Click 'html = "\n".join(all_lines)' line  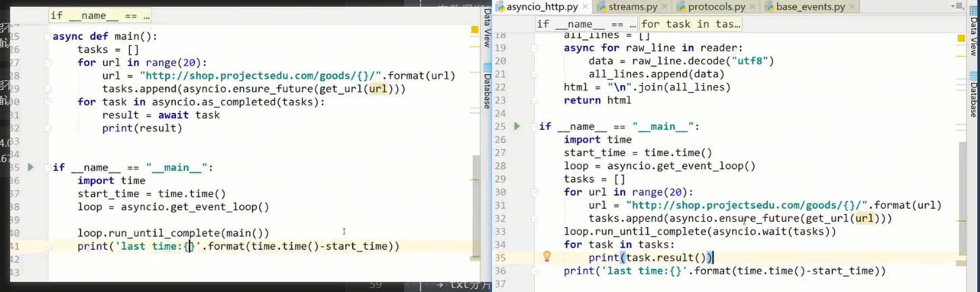(647, 87)
